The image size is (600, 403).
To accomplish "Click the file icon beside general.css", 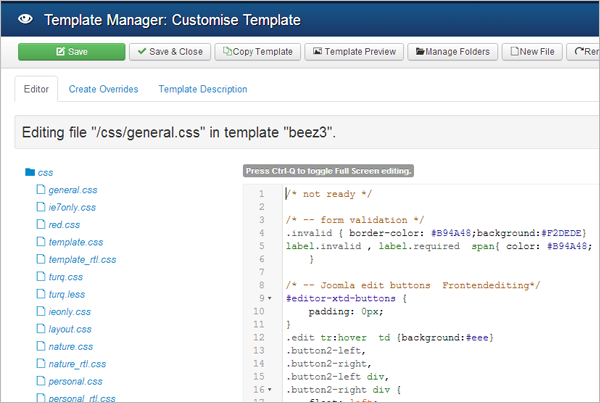I will (41, 190).
